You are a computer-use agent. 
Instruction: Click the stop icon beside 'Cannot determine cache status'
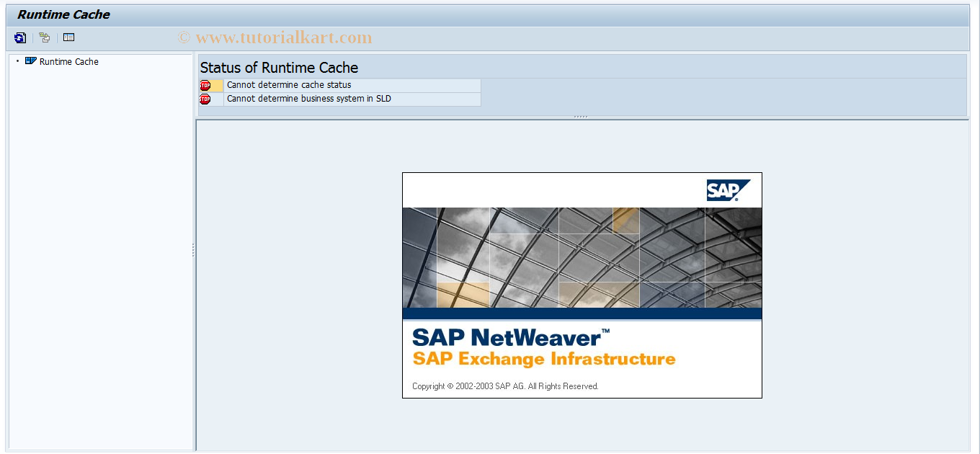[205, 86]
